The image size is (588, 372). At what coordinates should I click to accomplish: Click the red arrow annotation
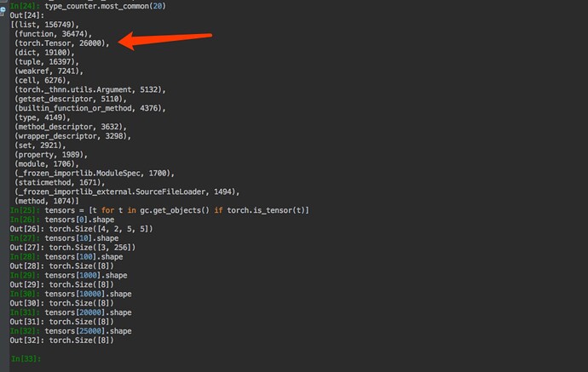[x=165, y=39]
